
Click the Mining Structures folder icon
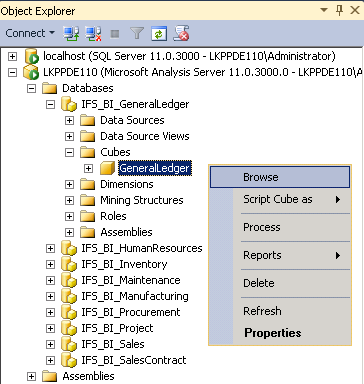click(x=88, y=200)
